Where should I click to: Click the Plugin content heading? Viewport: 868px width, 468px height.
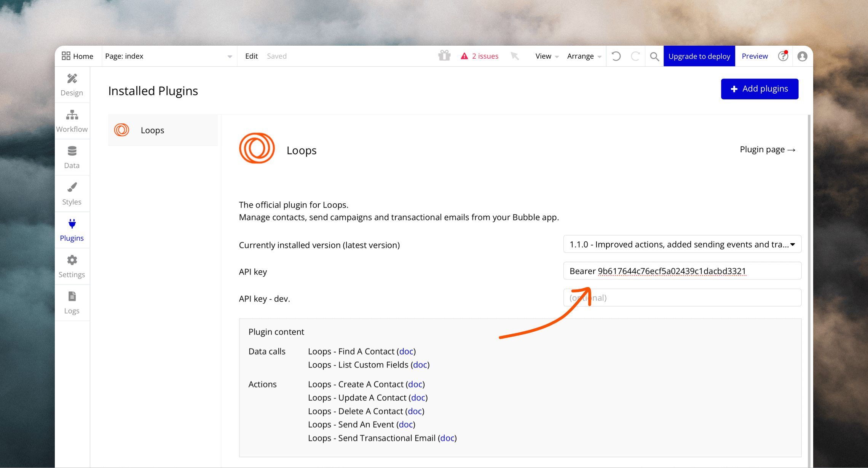point(276,332)
